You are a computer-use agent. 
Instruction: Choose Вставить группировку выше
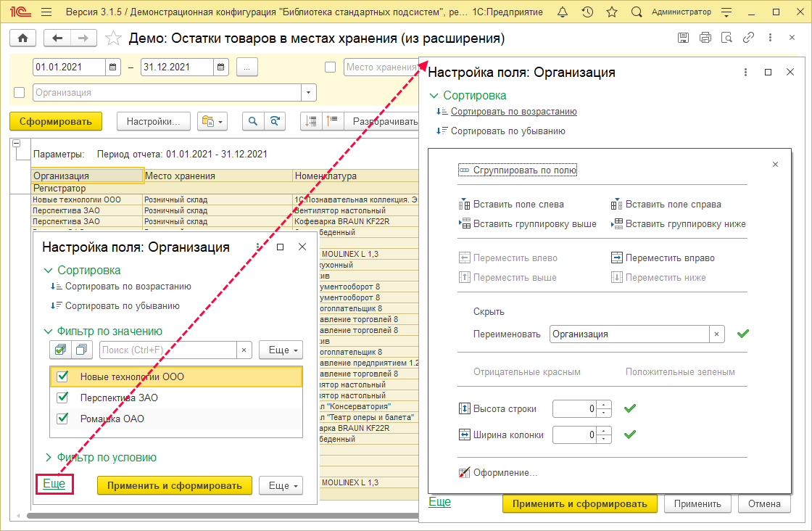tap(528, 224)
